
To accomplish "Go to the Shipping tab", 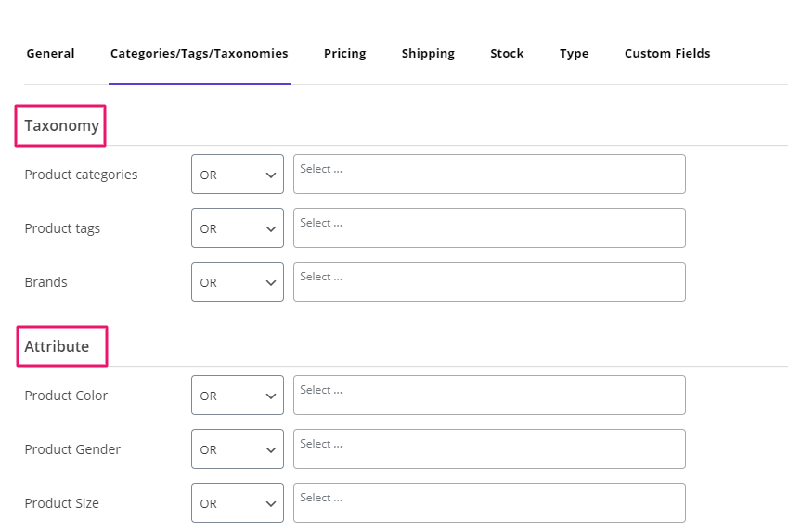I will [x=428, y=53].
